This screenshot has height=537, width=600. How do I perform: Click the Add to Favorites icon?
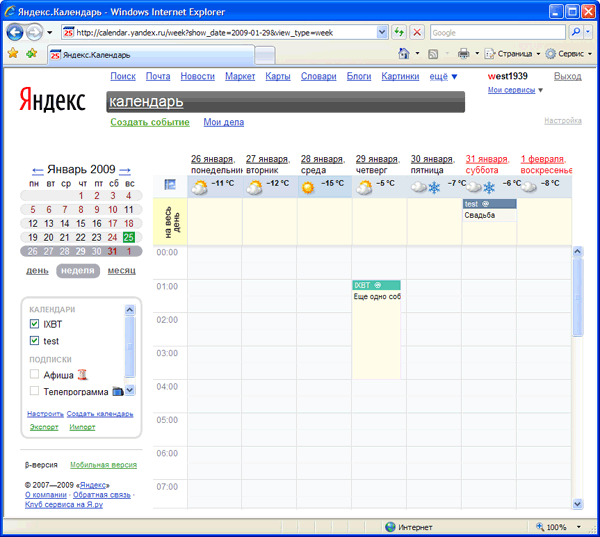click(31, 53)
